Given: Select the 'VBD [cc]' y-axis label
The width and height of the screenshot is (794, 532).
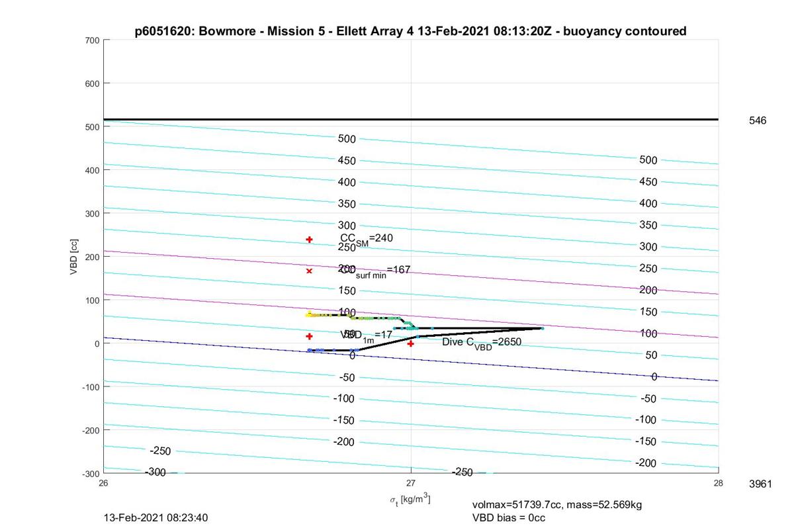Looking at the screenshot, I should 75,255.
